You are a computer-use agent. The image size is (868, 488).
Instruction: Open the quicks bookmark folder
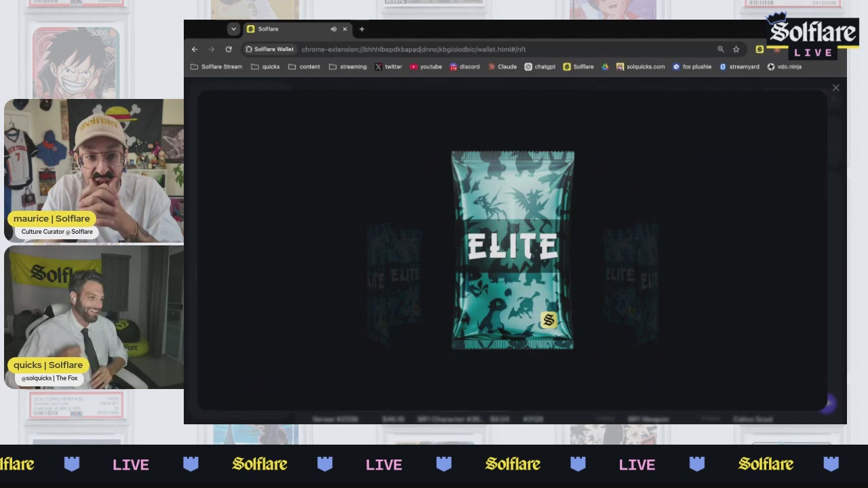[265, 66]
